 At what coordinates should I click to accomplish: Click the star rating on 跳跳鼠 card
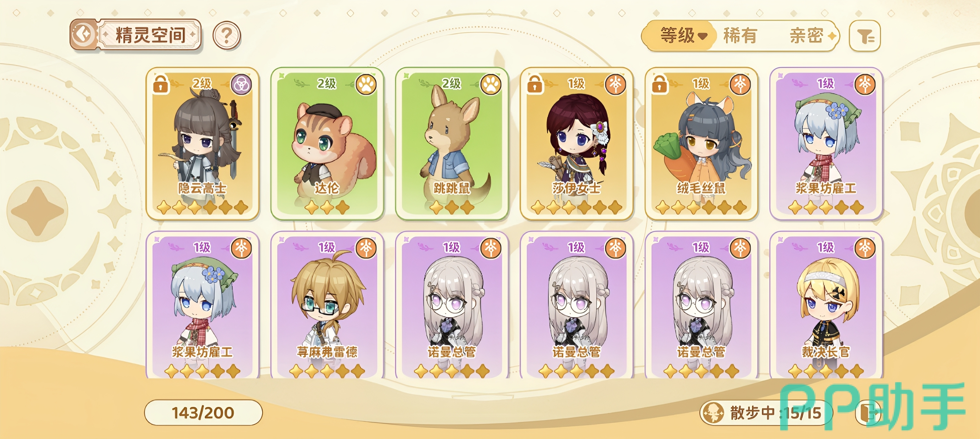[452, 208]
